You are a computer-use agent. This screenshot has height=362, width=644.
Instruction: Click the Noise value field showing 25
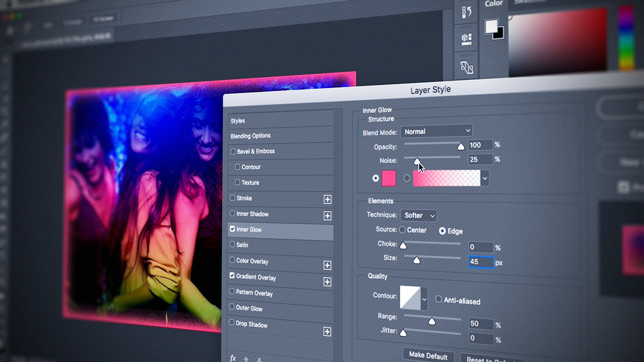(480, 159)
